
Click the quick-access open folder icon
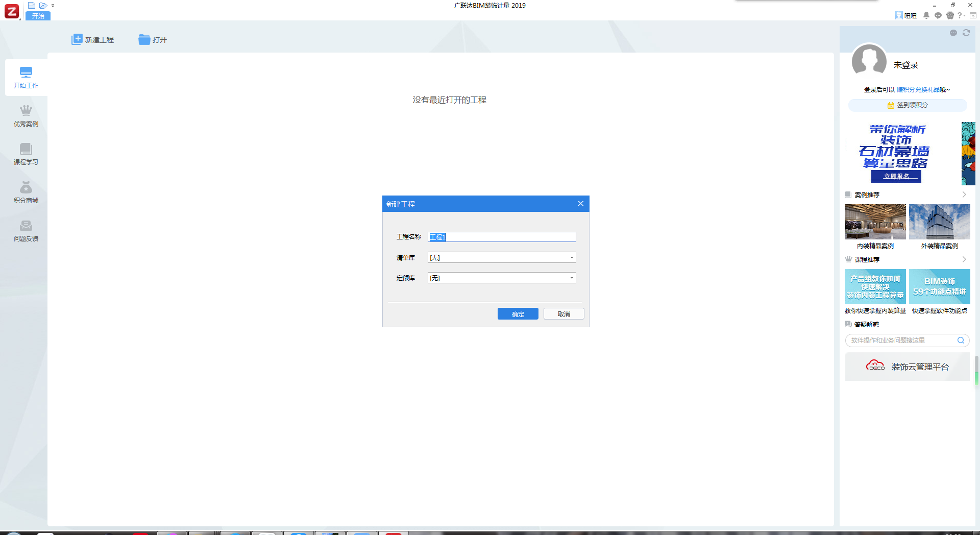(x=43, y=6)
